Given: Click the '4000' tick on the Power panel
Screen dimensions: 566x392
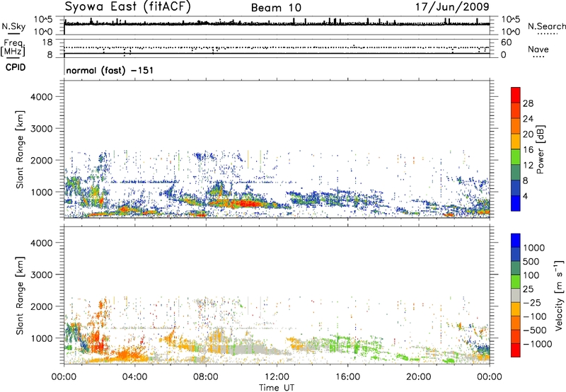Looking at the screenshot, I should [42, 97].
